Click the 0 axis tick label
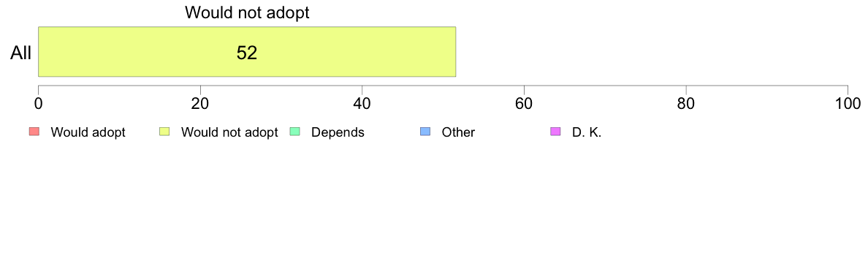This screenshot has height=269, width=868. coord(38,103)
